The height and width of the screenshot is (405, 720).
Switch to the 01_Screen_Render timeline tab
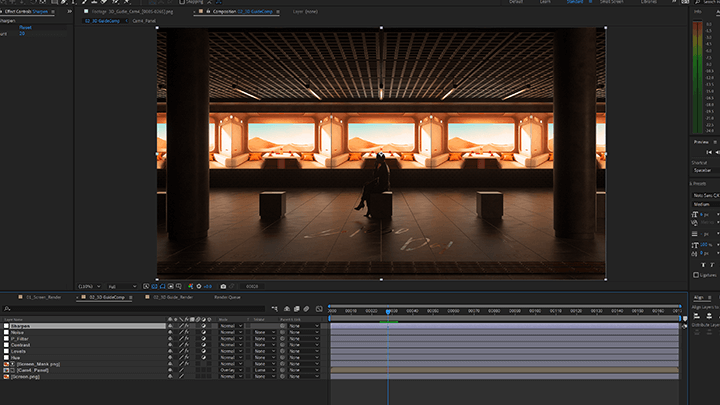pos(44,297)
